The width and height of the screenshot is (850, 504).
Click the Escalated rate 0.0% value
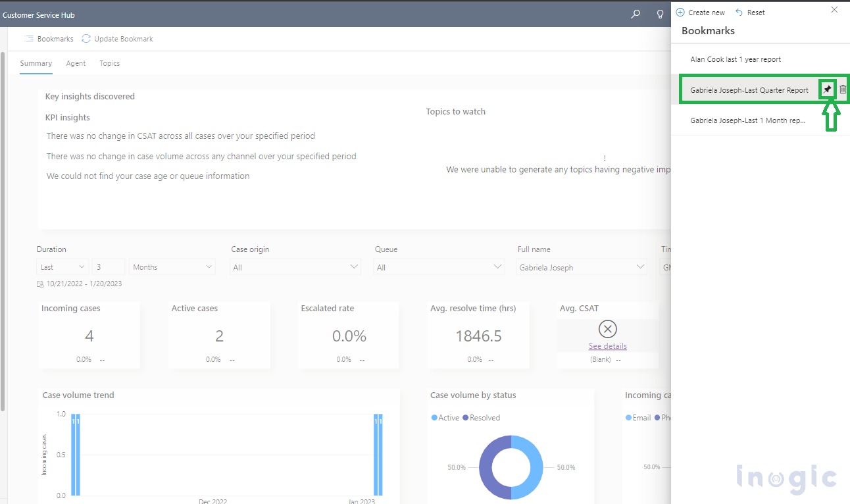coord(349,336)
